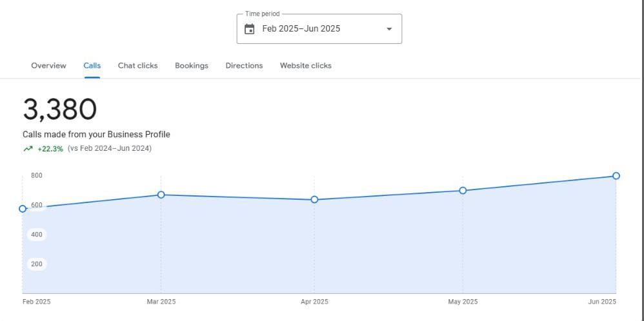Click the +22.3% change percentage
This screenshot has height=321, width=644.
pos(50,149)
